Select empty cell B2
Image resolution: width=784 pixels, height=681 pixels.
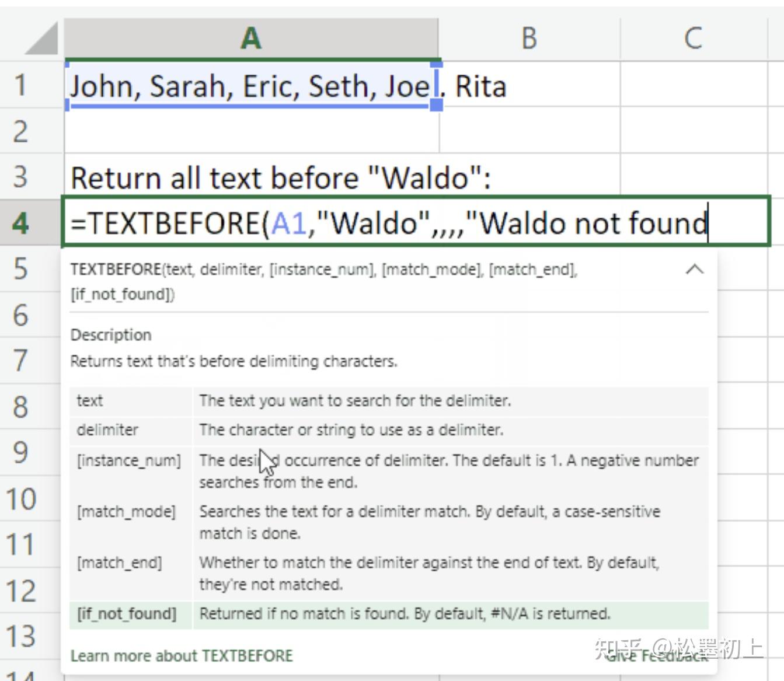point(529,131)
